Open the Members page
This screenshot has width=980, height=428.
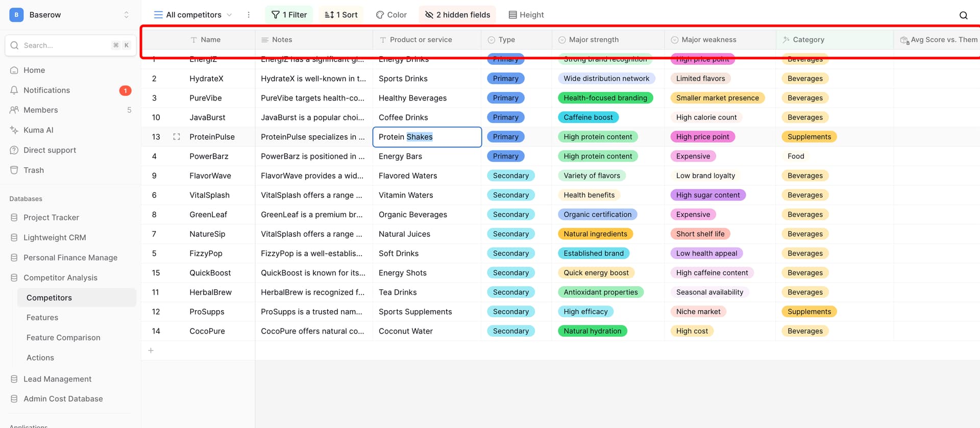pyautogui.click(x=40, y=110)
